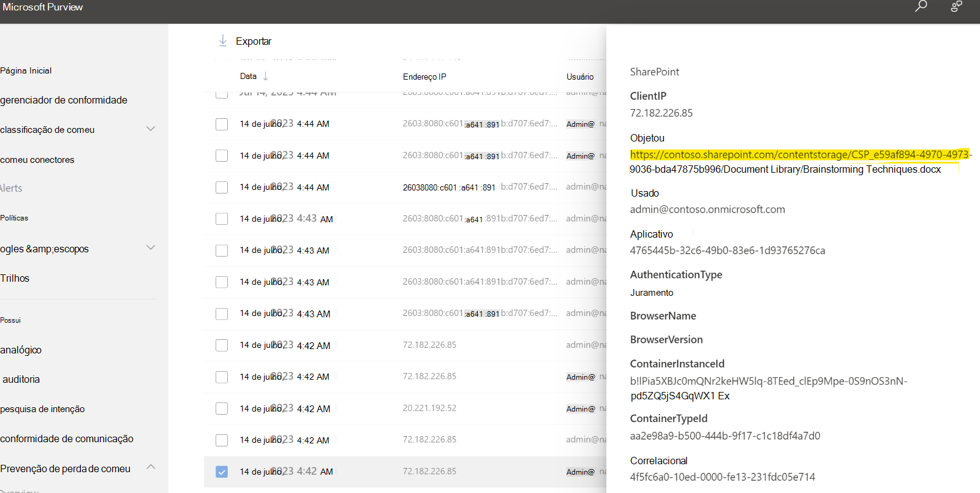The image size is (980, 493).
Task: Open gerenciador de conformidade
Action: [64, 100]
